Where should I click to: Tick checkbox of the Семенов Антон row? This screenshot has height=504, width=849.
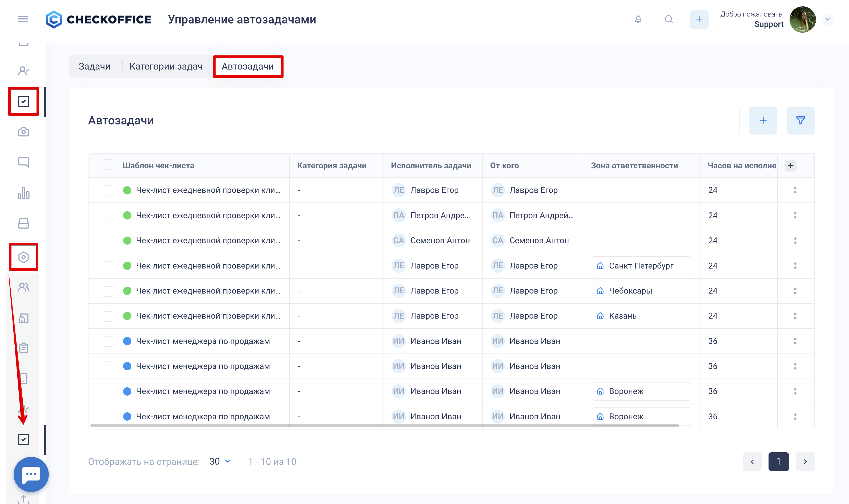click(x=108, y=241)
